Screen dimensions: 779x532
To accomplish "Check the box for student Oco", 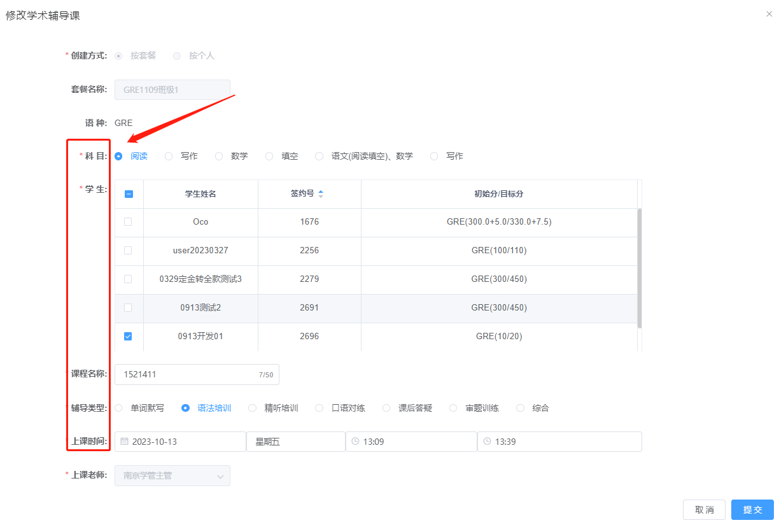I will click(x=128, y=222).
